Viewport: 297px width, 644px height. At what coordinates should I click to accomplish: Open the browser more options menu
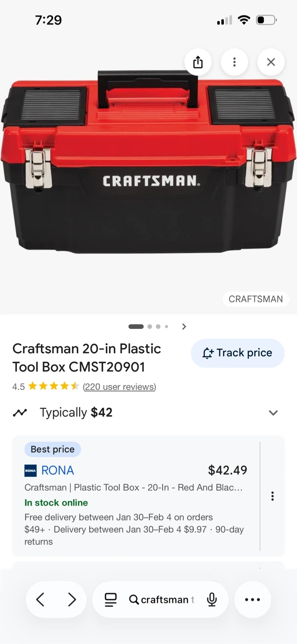pyautogui.click(x=252, y=600)
